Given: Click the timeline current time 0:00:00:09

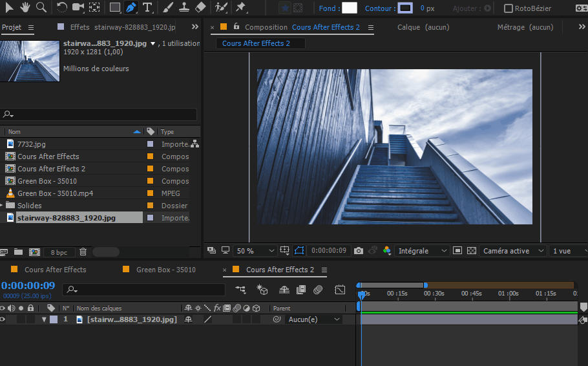Looking at the screenshot, I should (28, 285).
